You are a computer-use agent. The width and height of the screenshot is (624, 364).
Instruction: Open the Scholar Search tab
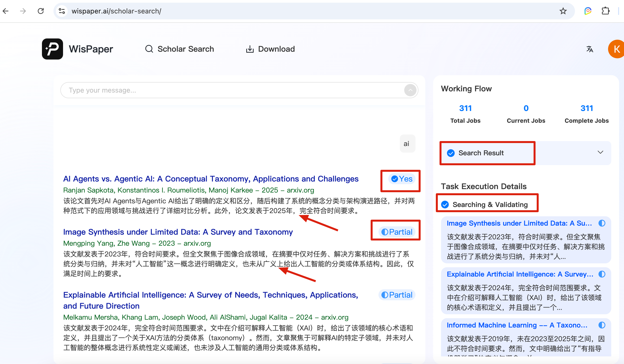tap(180, 49)
